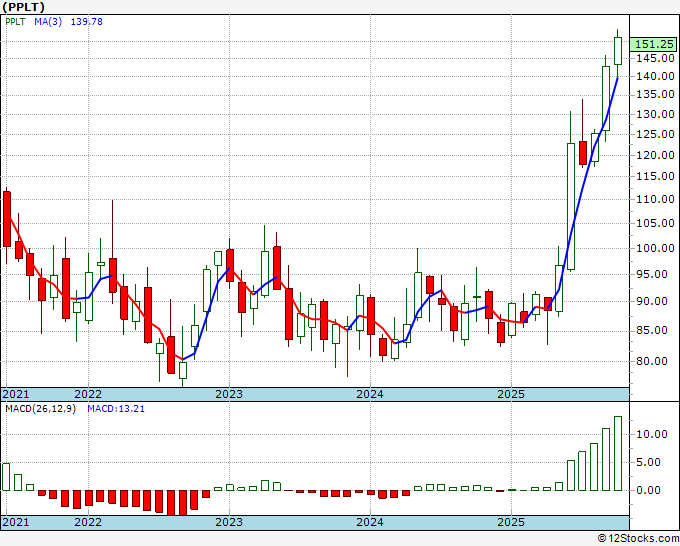This screenshot has width=680, height=546.
Task: Click the 100.00 price axis label
Action: [x=655, y=248]
